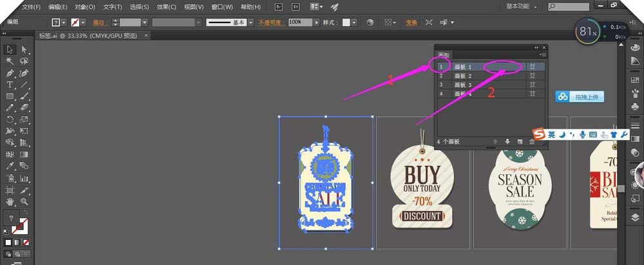
Task: Toggle the artboard options icon for 画板 2
Action: [x=533, y=75]
